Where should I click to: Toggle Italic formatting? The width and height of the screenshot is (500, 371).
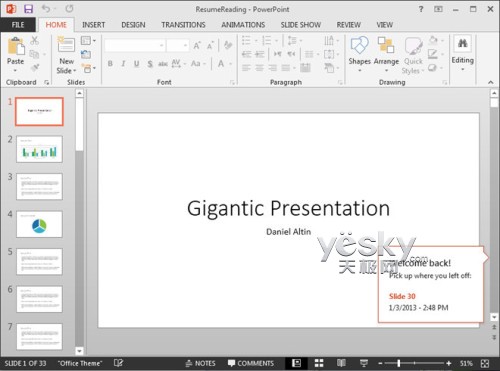123,64
